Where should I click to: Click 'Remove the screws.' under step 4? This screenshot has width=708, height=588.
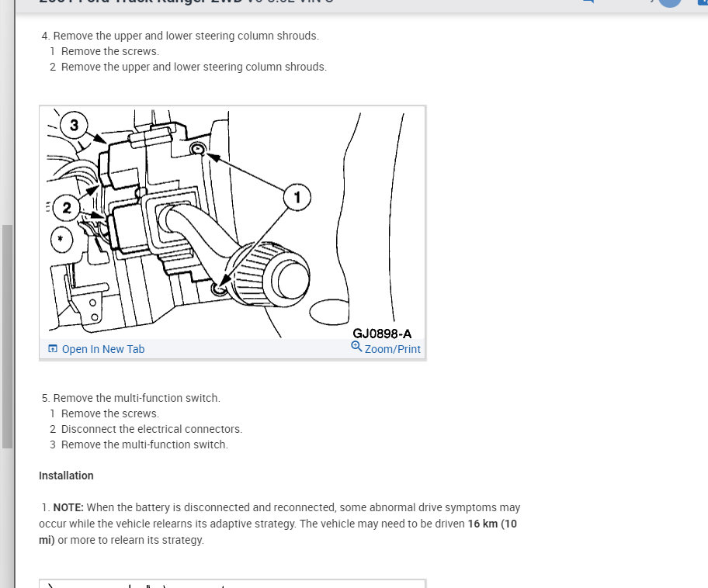click(110, 51)
